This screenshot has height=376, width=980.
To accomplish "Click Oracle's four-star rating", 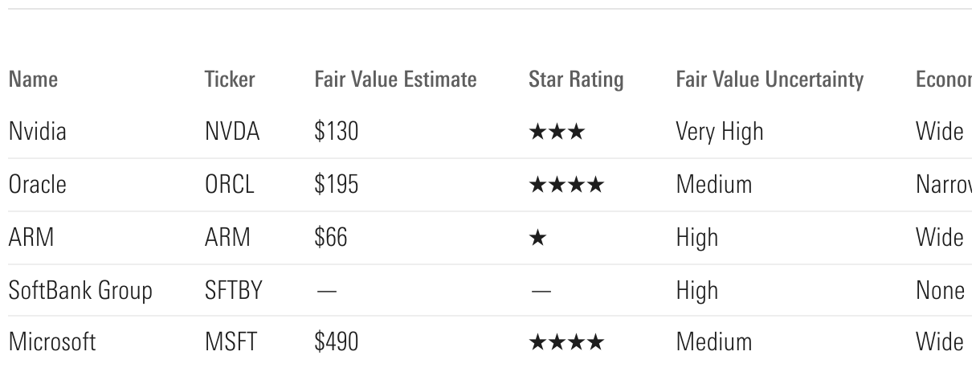I will point(566,186).
